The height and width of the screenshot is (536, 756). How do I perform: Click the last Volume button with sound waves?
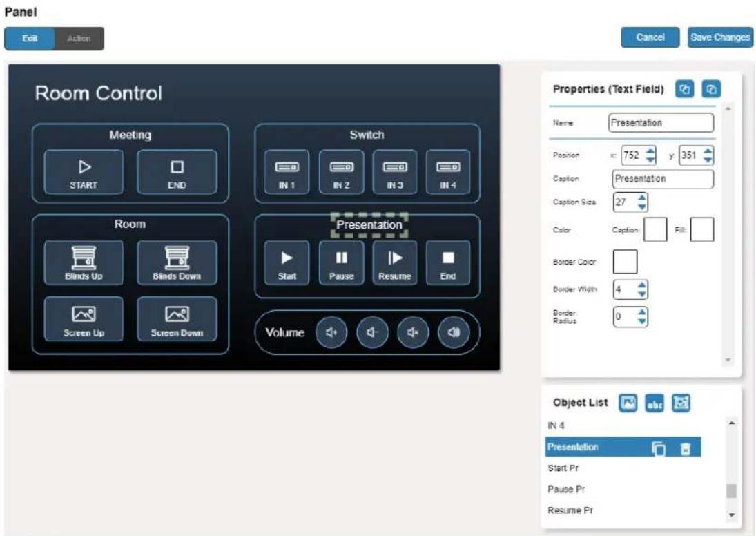pos(454,332)
